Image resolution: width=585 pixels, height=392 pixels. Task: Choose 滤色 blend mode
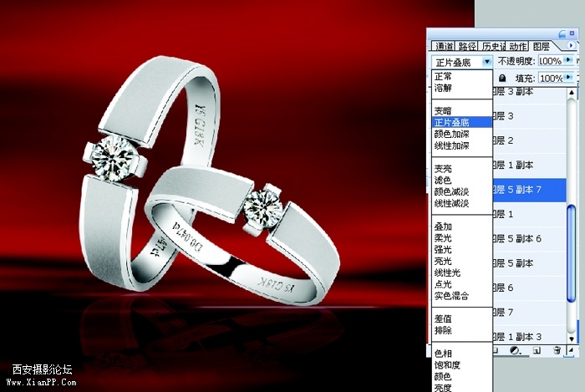point(462,181)
